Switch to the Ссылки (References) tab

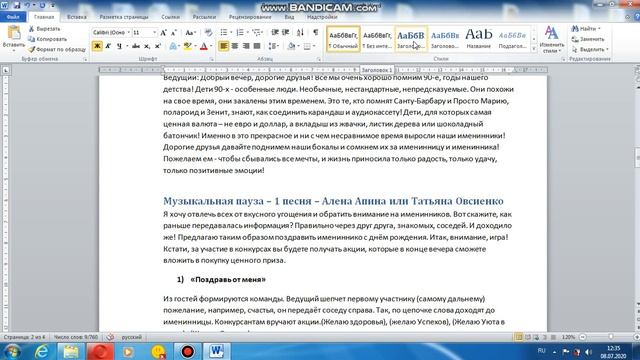coord(171,17)
